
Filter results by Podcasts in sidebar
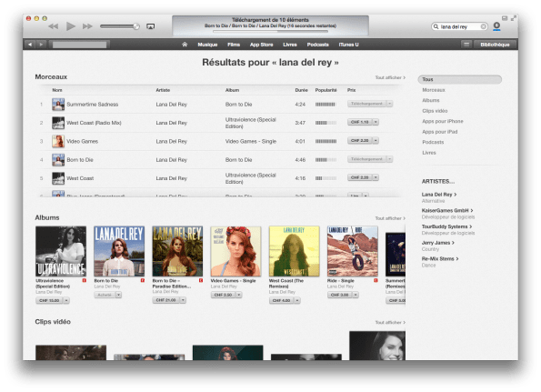[433, 142]
